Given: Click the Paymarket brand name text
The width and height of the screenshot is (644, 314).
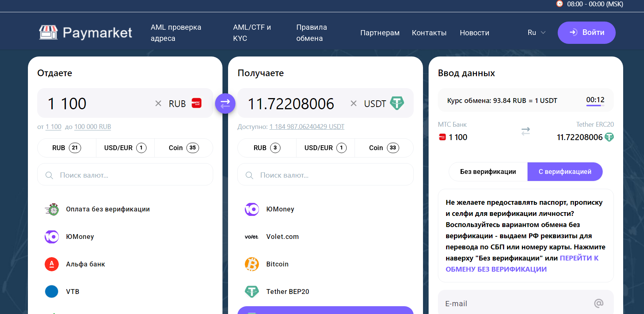Looking at the screenshot, I should (97, 33).
